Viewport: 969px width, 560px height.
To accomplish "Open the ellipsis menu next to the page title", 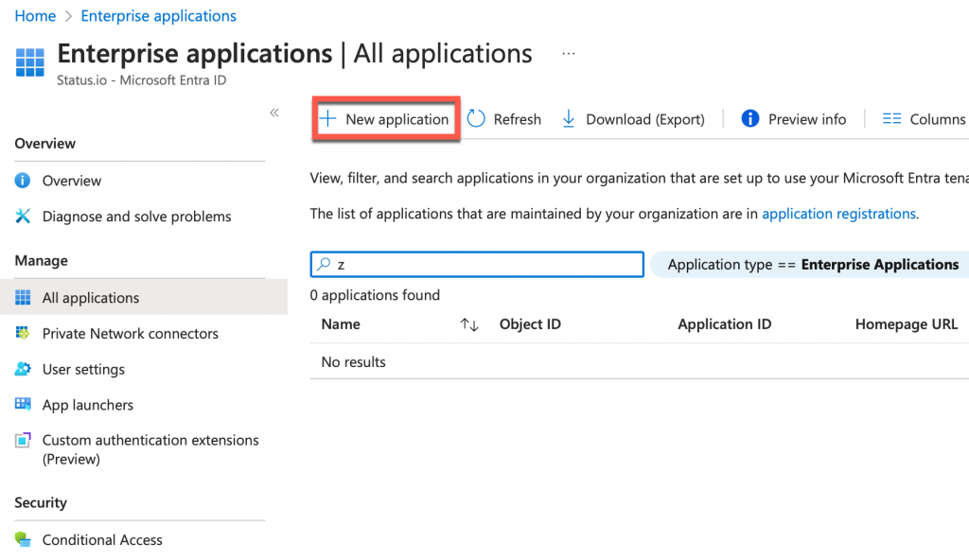I will (x=568, y=55).
